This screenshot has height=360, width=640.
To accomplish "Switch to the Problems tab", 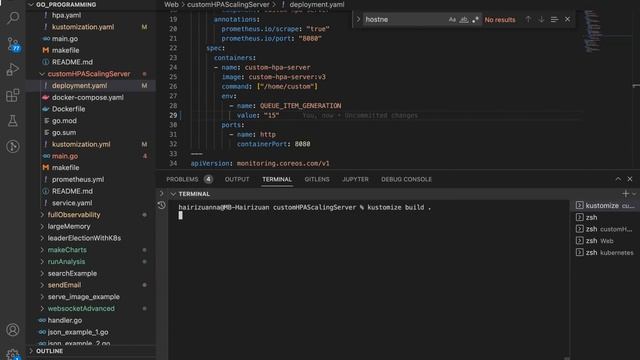I will 189,179.
